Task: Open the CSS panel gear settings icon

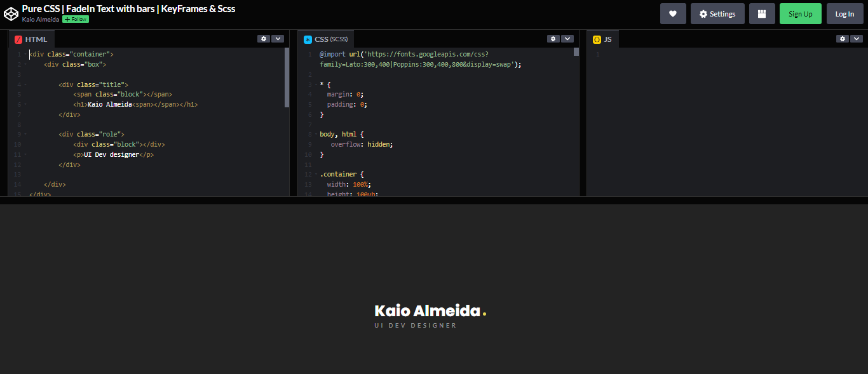Action: (553, 38)
